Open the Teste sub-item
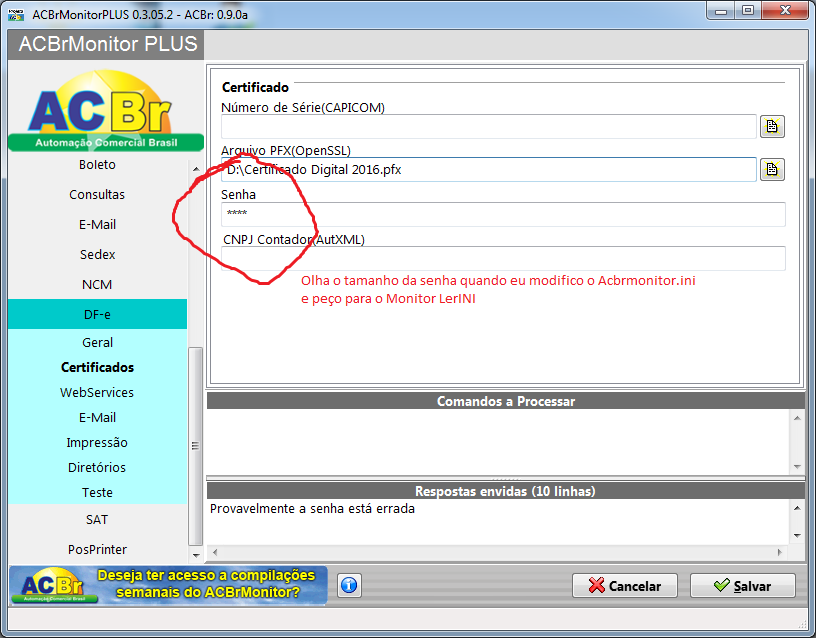816x638 pixels. tap(97, 492)
